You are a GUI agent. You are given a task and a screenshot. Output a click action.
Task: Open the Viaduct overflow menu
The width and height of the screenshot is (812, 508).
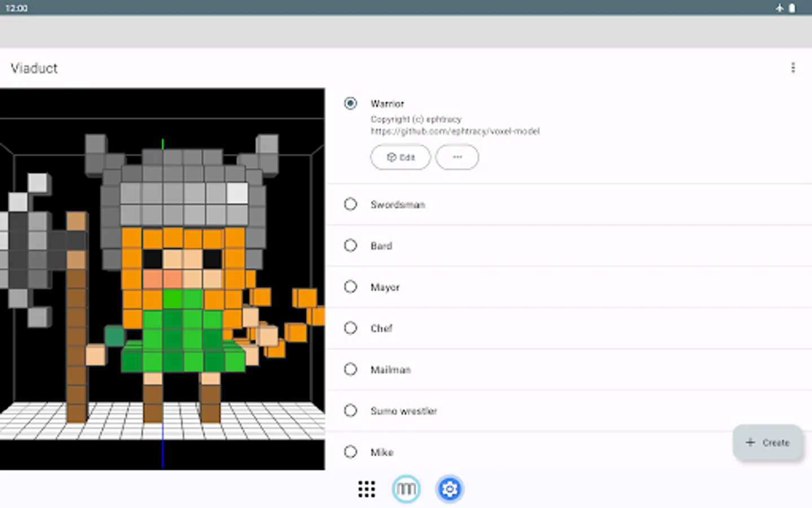coord(793,68)
